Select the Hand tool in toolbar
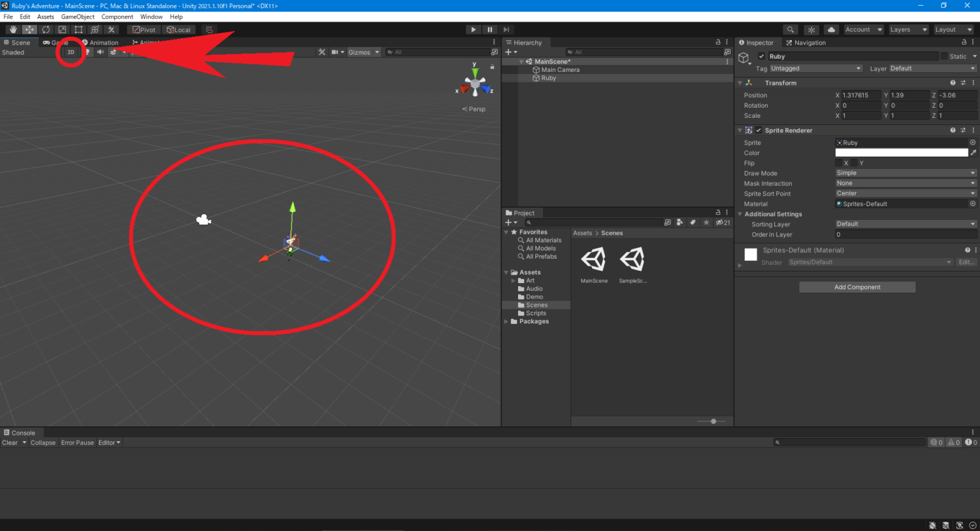Viewport: 980px width, 531px height. pyautogui.click(x=13, y=30)
